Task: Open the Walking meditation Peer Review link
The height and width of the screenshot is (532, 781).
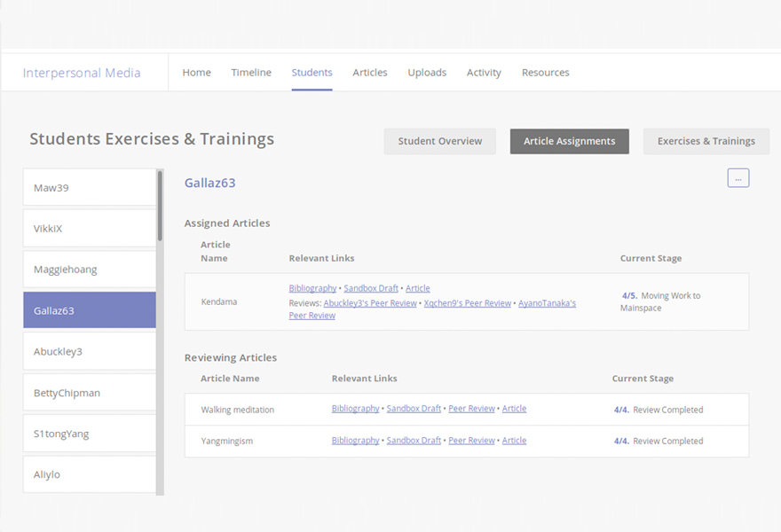Action: coord(471,409)
